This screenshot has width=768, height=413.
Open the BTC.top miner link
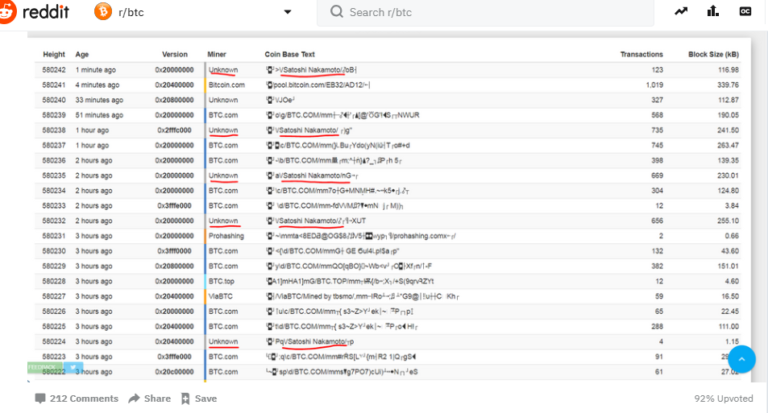222,281
